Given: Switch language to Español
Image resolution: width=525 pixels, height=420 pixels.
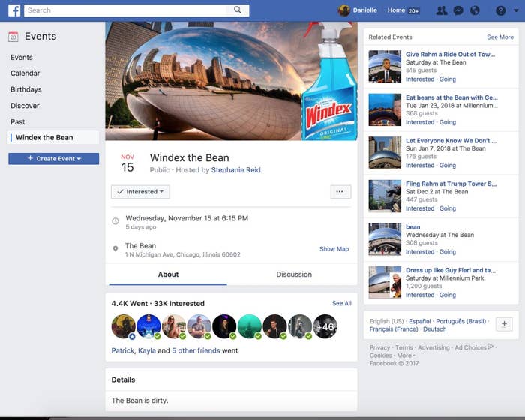Looking at the screenshot, I should click(419, 321).
